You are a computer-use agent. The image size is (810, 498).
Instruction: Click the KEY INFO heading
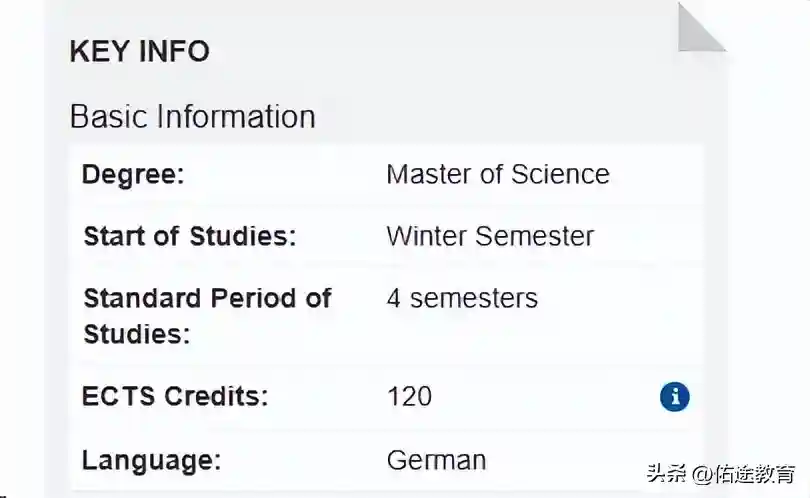coord(140,52)
